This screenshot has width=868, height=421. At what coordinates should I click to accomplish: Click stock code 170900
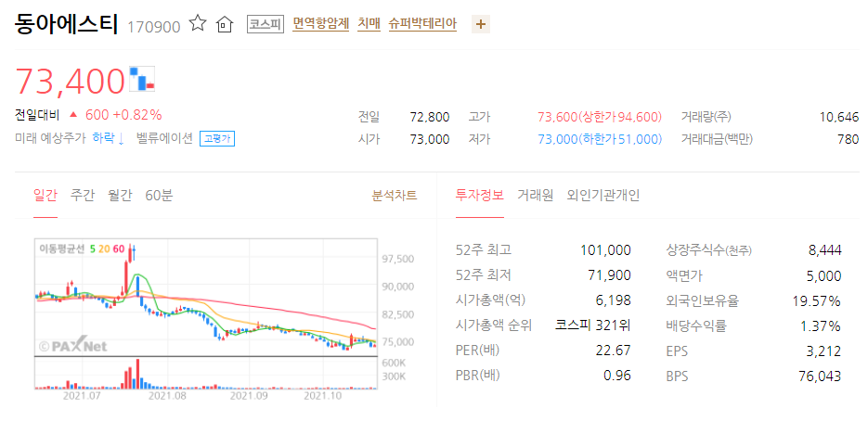154,27
